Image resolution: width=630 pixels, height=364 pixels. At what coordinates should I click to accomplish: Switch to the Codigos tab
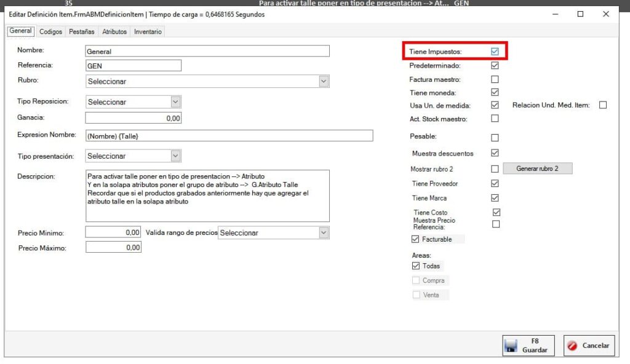pyautogui.click(x=51, y=31)
